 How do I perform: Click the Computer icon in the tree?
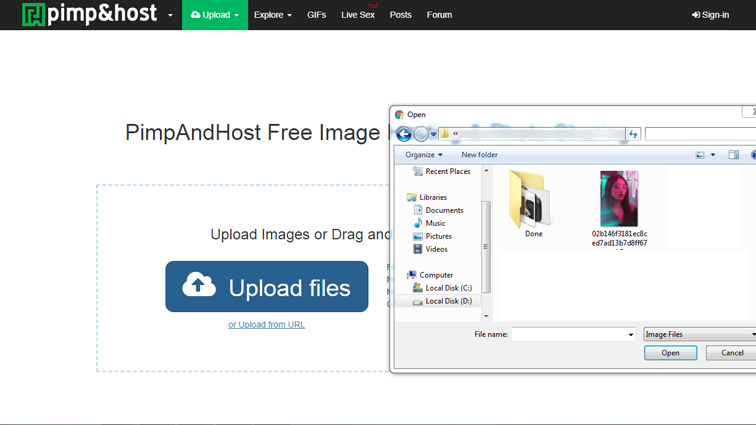411,275
